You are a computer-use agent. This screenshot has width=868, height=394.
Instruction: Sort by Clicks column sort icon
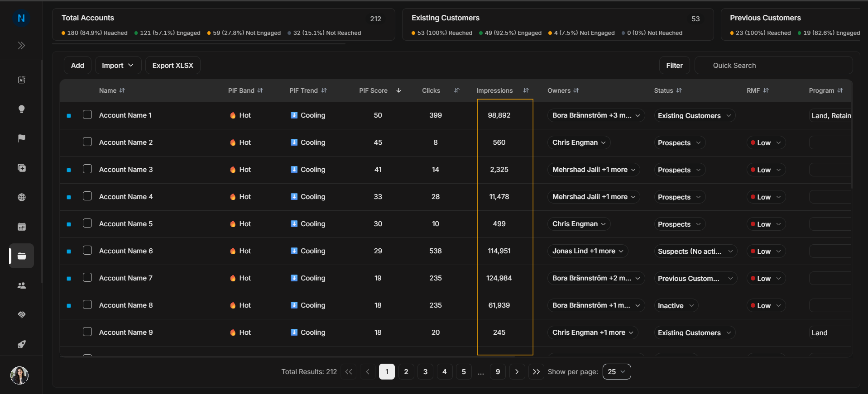(x=456, y=90)
